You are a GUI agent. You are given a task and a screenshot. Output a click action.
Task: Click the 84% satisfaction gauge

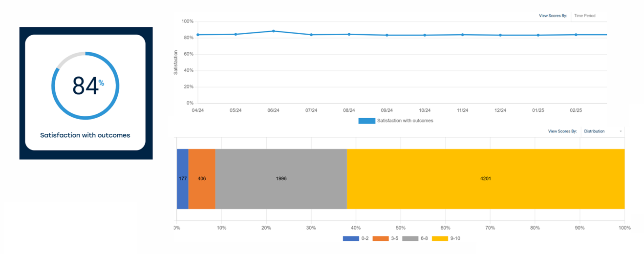[x=85, y=86]
